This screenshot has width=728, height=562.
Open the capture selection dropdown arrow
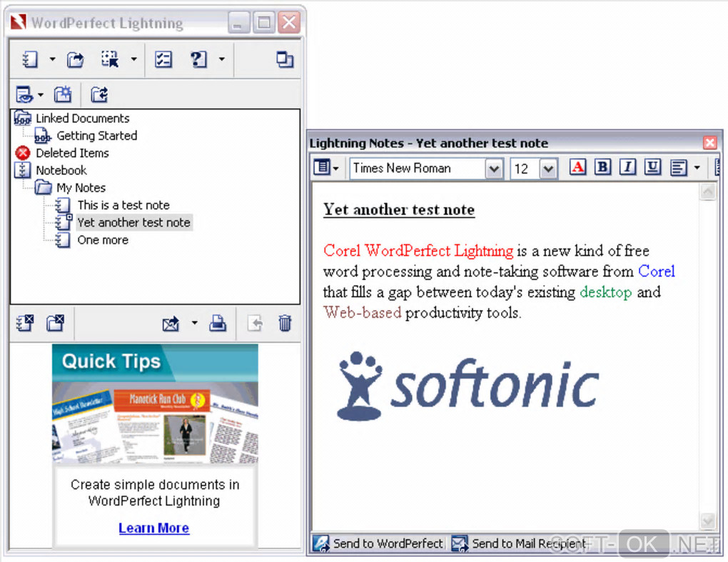(133, 59)
